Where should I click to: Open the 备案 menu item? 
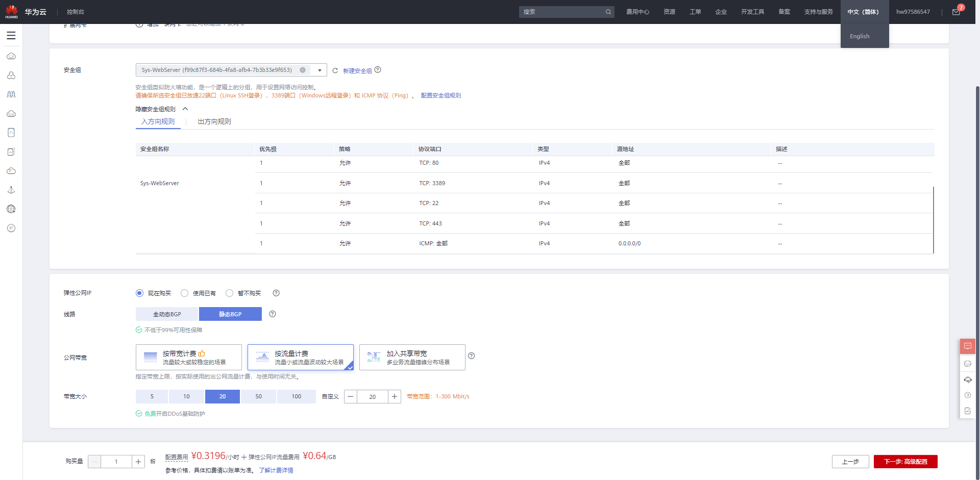(784, 12)
